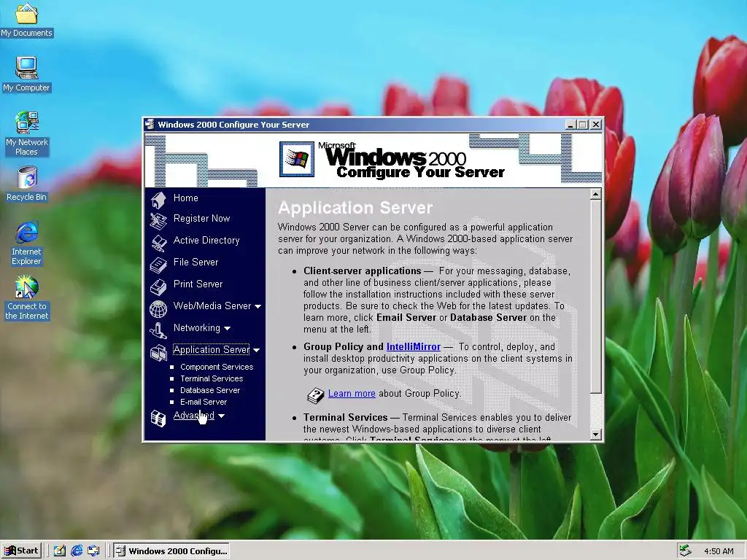This screenshot has height=560, width=747.
Task: Open My Documents desktop icon
Action: pos(27,19)
